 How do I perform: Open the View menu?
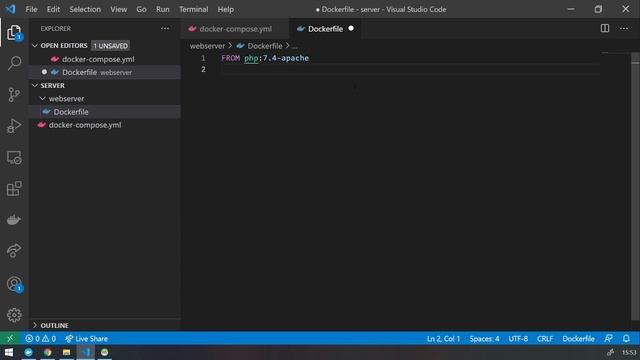coord(118,9)
